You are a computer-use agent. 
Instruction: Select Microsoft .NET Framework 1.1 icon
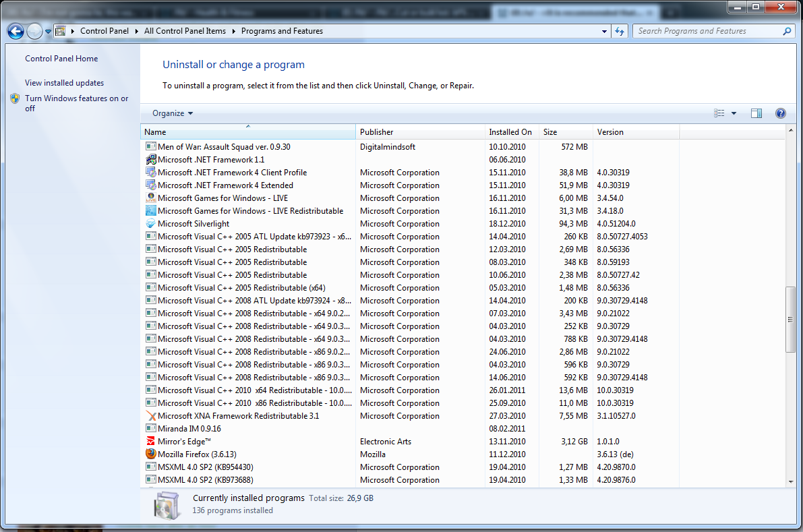(x=150, y=159)
